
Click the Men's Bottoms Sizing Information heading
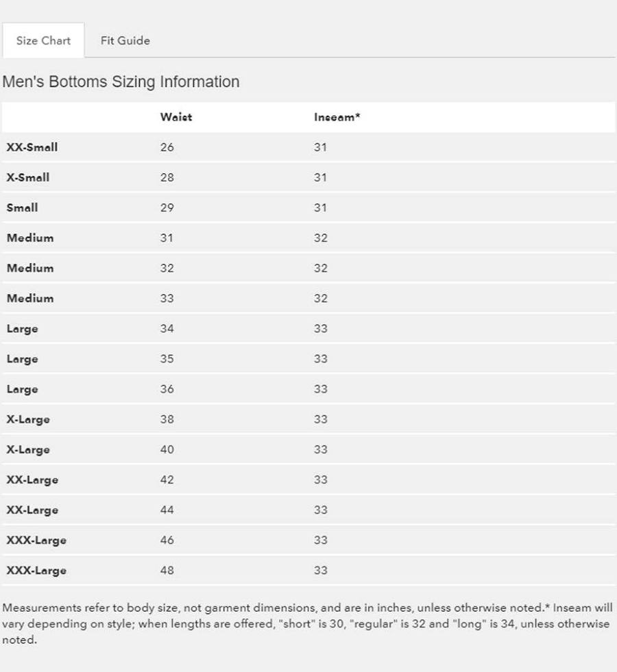(x=121, y=82)
